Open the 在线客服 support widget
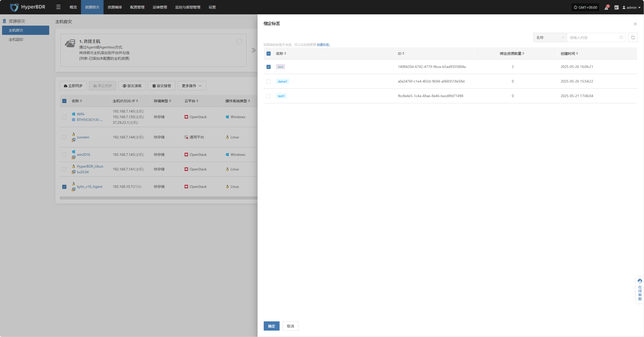 (640, 290)
